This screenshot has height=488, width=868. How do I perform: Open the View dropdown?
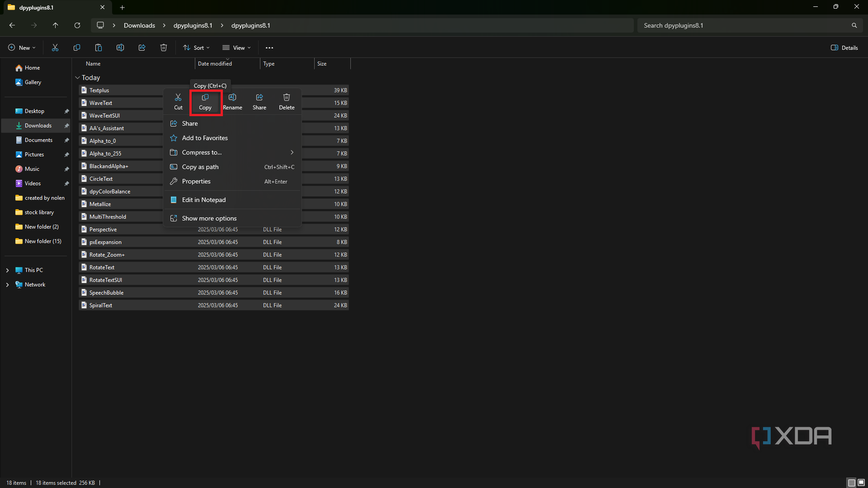click(237, 47)
